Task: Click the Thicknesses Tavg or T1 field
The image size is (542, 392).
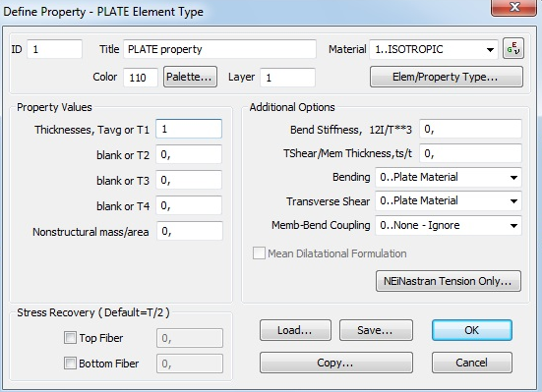Action: tap(189, 129)
